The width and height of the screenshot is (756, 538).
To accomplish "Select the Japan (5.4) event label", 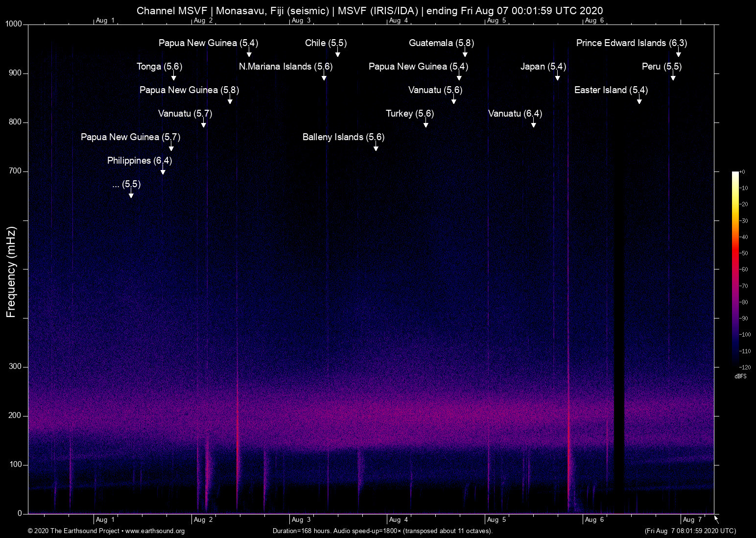I will (543, 67).
